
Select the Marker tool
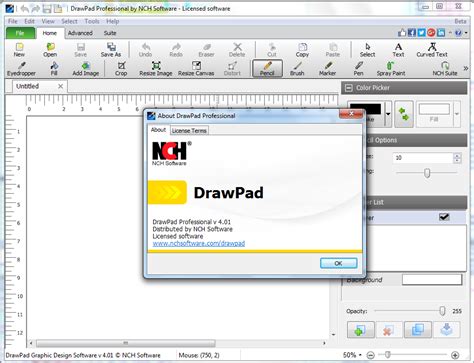(x=327, y=69)
